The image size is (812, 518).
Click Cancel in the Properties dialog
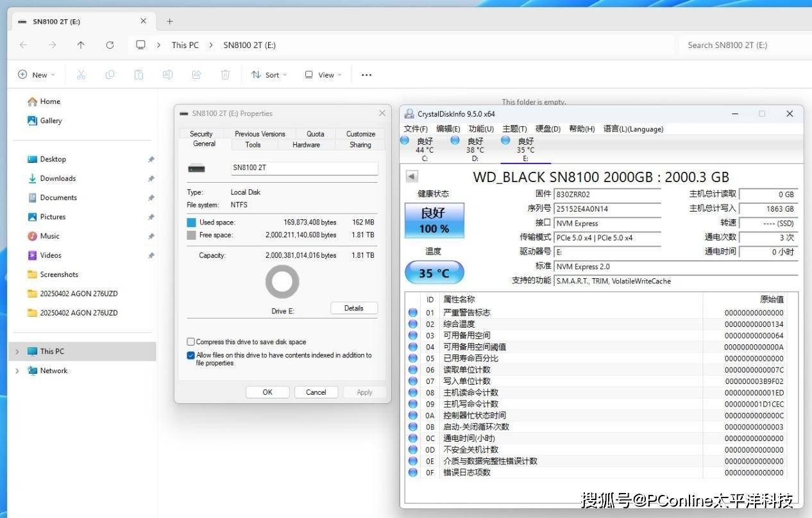(316, 392)
